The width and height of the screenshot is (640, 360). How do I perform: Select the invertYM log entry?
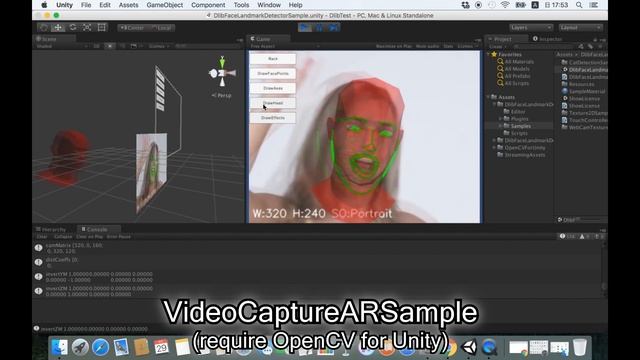pos(318,276)
